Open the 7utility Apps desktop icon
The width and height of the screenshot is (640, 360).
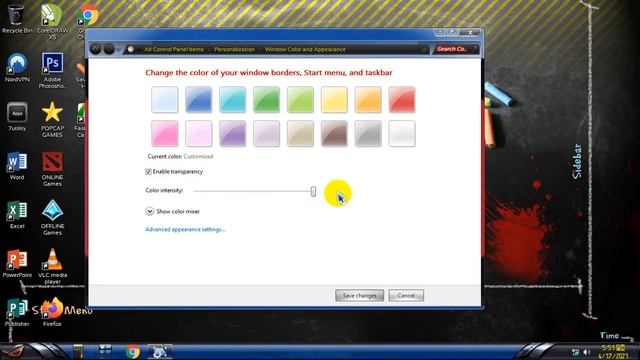[17, 116]
